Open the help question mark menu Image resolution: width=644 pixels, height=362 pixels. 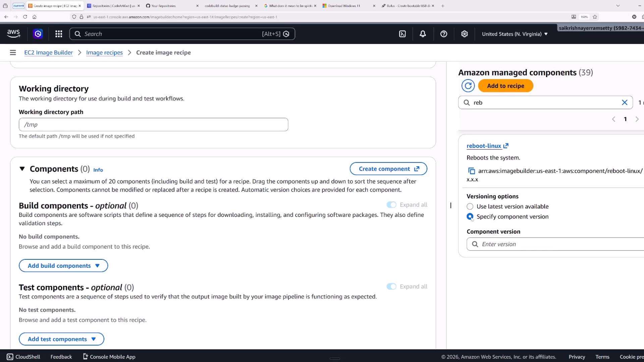tap(443, 34)
